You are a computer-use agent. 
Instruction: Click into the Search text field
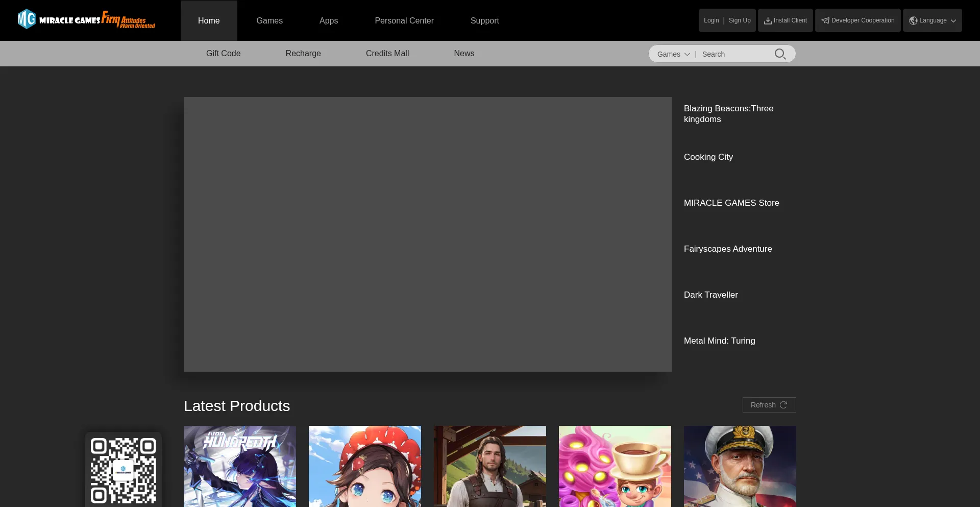pos(735,54)
